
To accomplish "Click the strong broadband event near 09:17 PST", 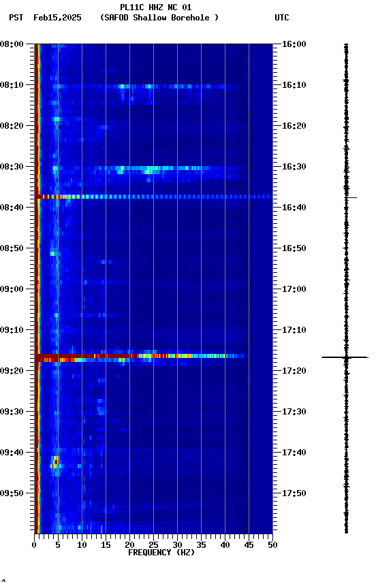I will point(140,358).
